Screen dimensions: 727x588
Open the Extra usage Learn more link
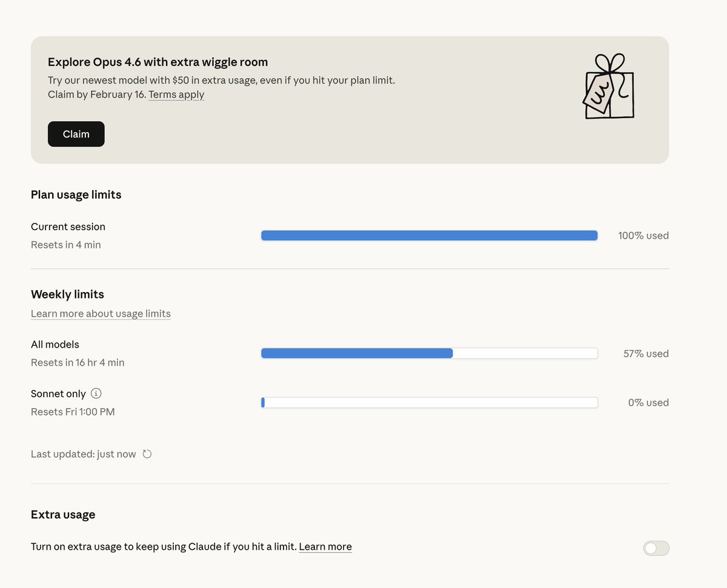tap(325, 547)
